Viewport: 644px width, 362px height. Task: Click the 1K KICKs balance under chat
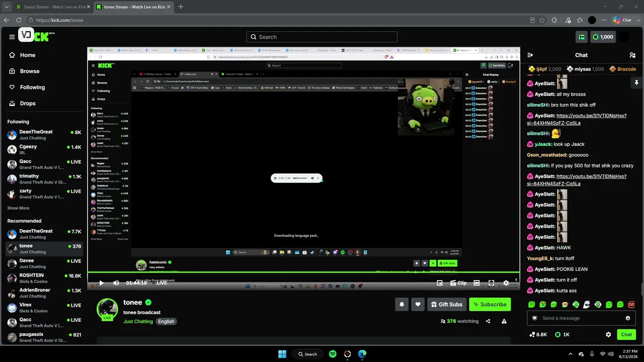(562, 334)
